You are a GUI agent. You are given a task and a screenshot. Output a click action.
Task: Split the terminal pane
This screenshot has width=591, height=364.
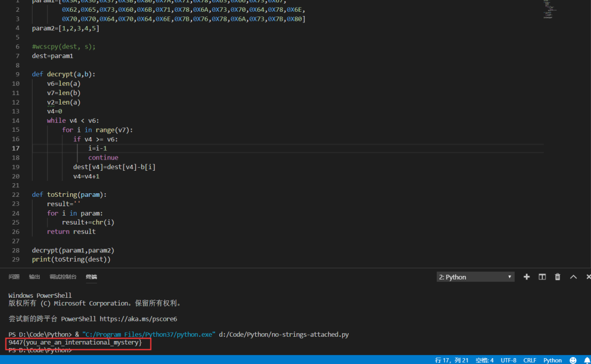[542, 277]
